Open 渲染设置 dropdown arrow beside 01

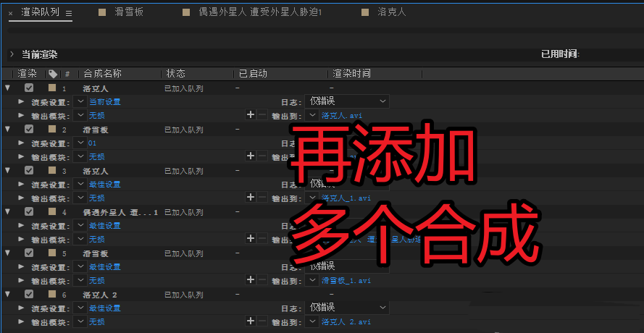point(80,143)
